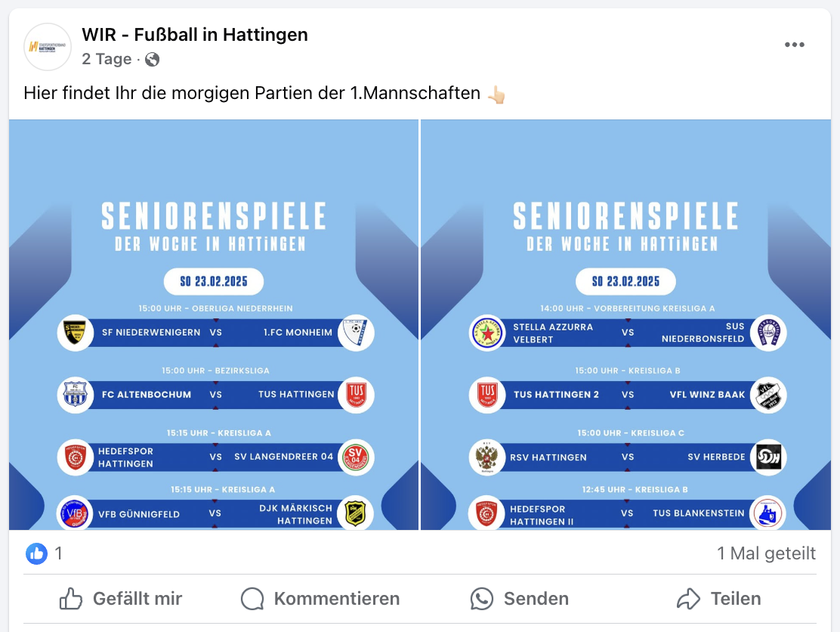
Task: View the "1 Mal geteilt" shares list
Action: (766, 553)
